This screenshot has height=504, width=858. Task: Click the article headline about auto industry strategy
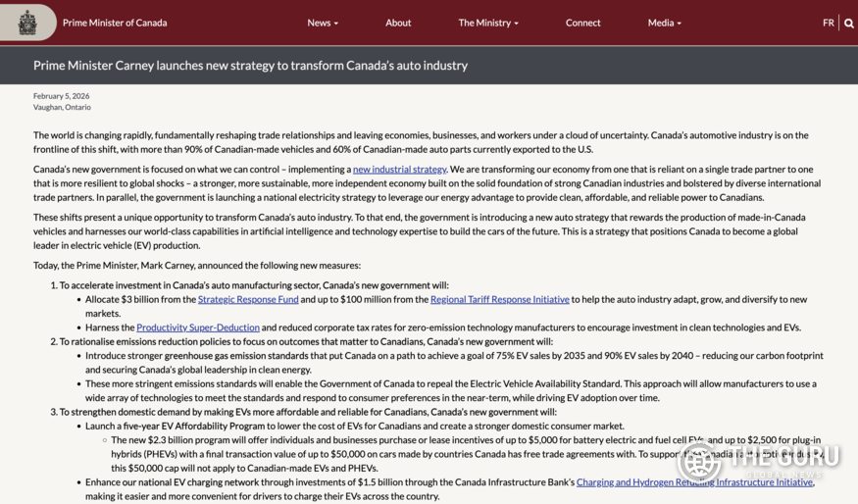(250, 66)
